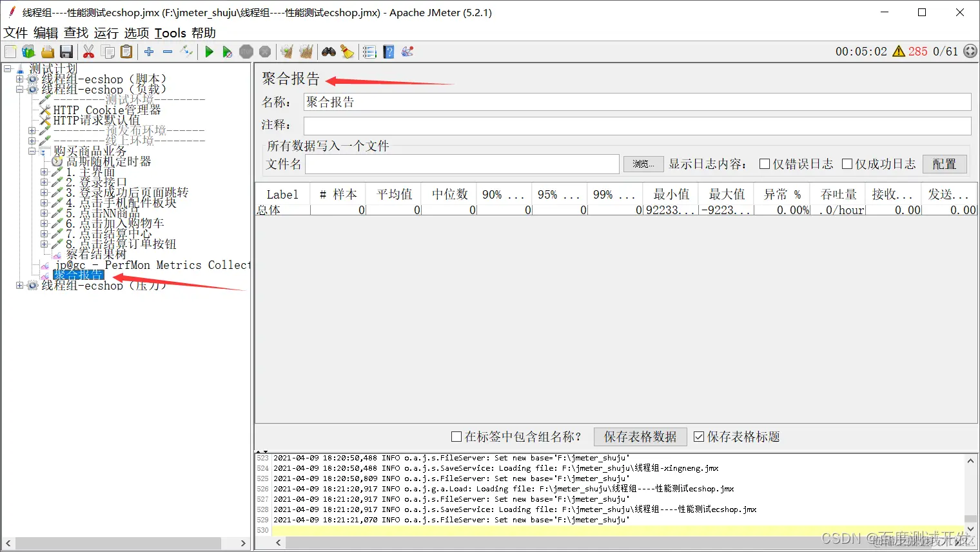Create a new test plan via toolbar

click(10, 52)
